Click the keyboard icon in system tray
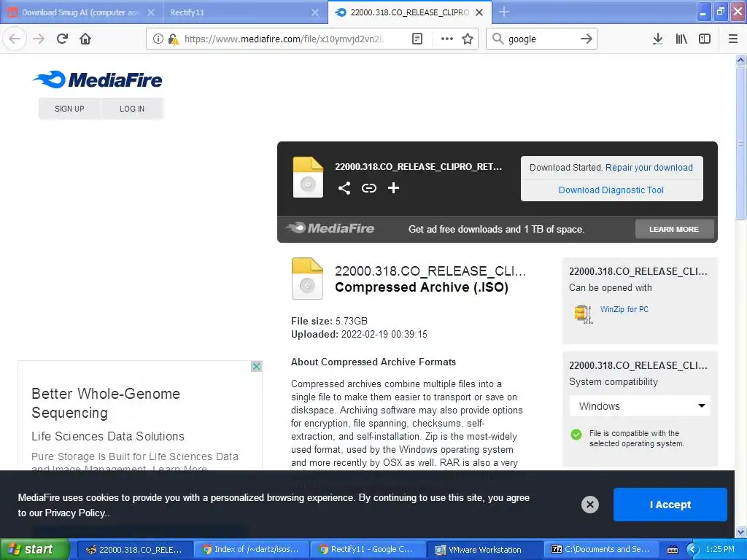The width and height of the screenshot is (747, 560). tap(672, 550)
